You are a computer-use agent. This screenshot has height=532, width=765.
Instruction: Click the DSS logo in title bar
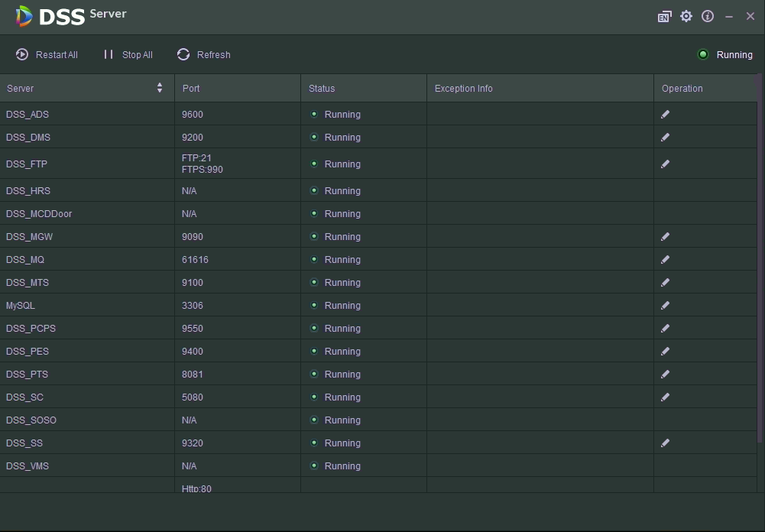25,16
